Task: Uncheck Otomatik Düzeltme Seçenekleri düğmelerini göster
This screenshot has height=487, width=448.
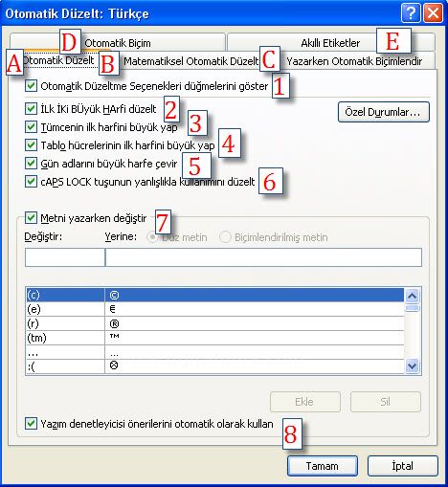Action: click(31, 86)
